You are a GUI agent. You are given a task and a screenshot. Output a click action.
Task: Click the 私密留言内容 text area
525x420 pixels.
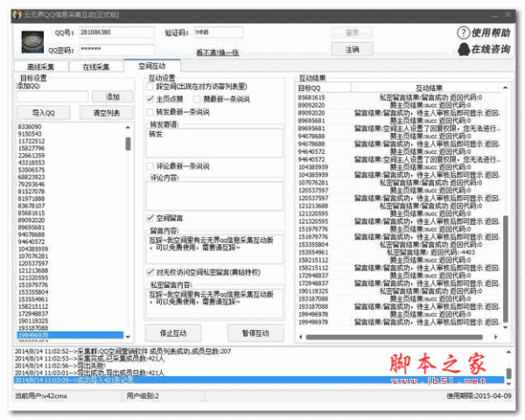click(x=214, y=303)
